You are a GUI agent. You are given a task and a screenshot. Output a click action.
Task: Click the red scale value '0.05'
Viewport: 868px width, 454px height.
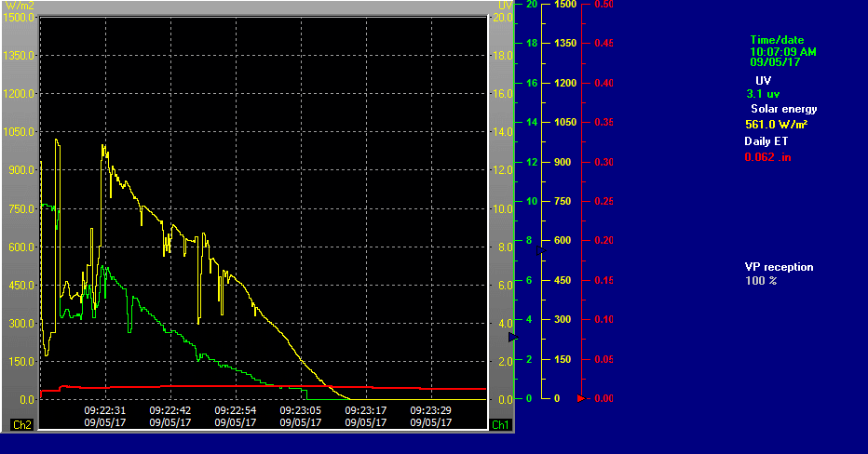click(x=604, y=359)
